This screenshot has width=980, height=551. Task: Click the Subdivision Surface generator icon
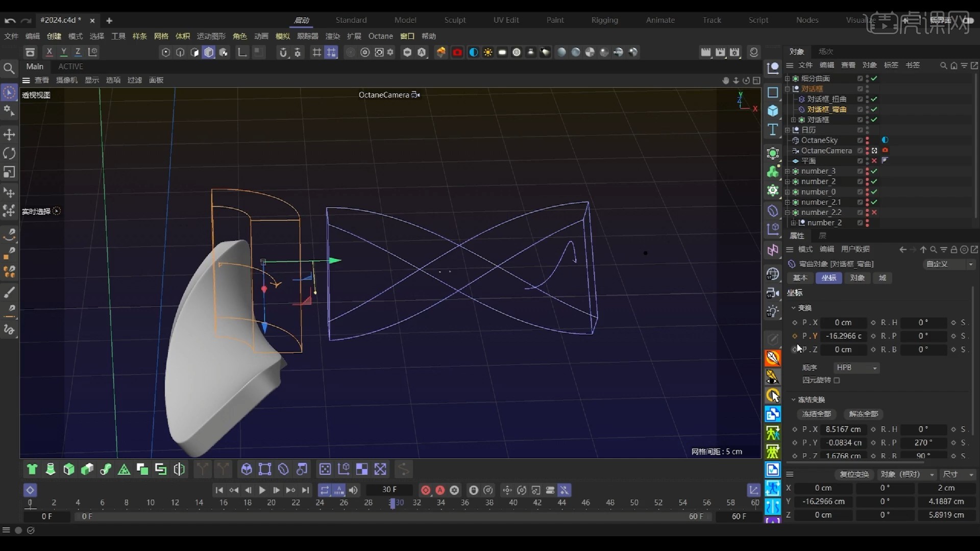pyautogui.click(x=773, y=153)
